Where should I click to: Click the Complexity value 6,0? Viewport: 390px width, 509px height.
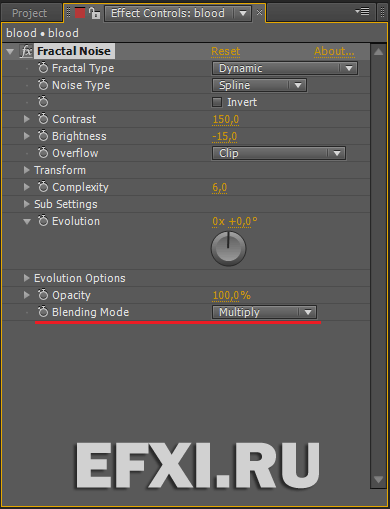tap(219, 187)
